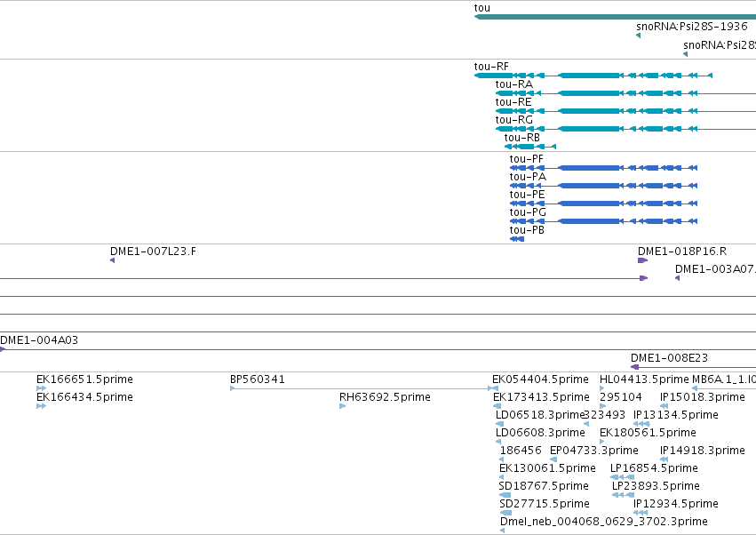This screenshot has height=535, width=756.
Task: Select the long teal tou gene bar
Action: (615, 18)
